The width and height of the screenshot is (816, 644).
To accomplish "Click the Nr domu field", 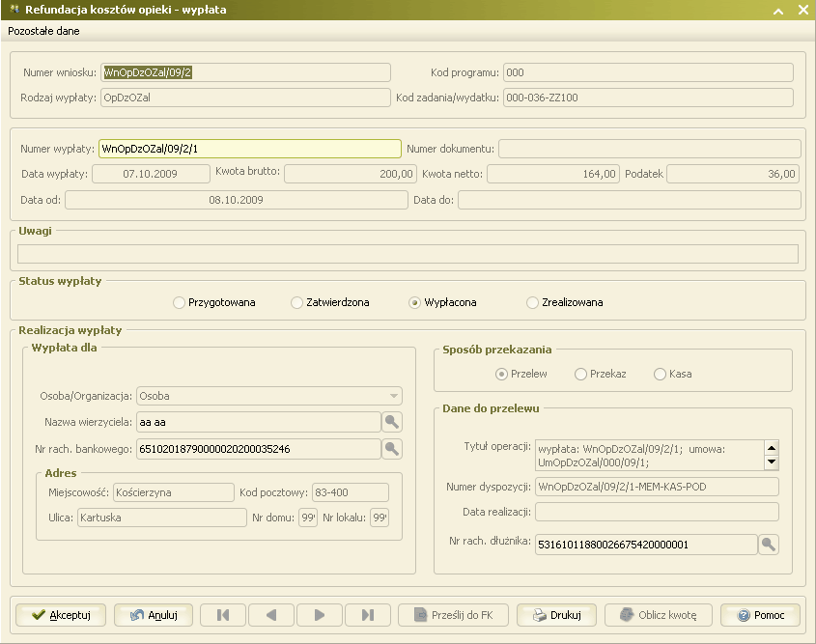I will [x=308, y=518].
